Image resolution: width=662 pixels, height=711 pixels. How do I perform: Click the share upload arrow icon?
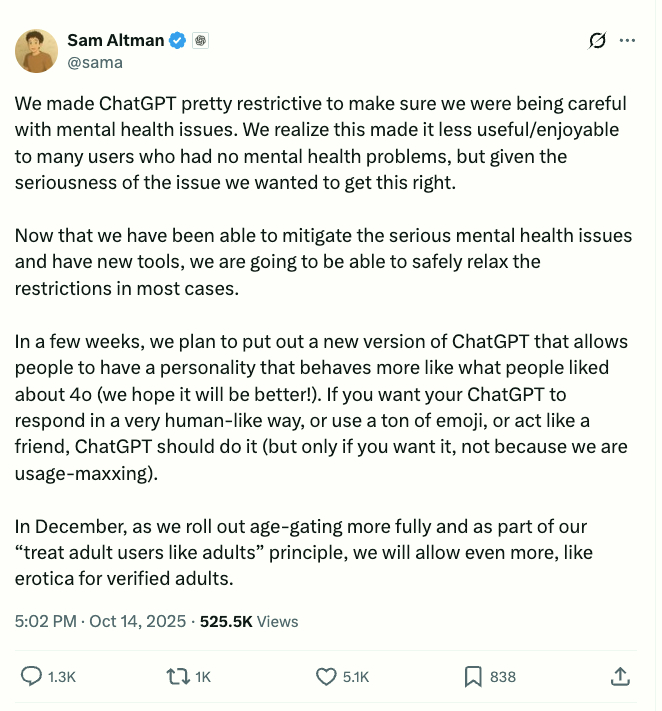620,677
